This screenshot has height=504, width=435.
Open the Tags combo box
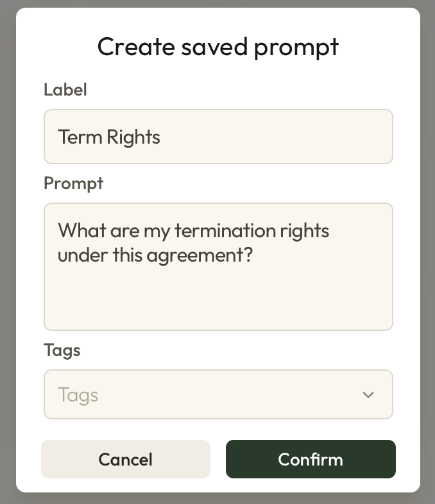point(218,395)
